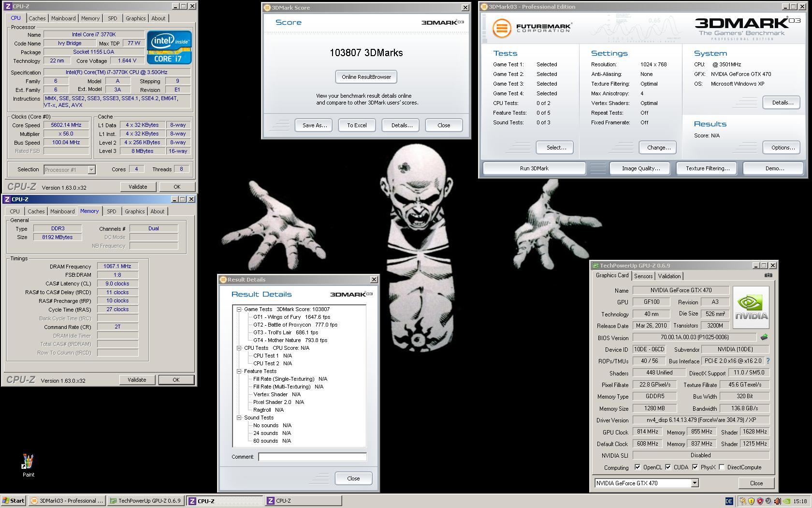
Task: Toggle the CUDA checkbox in GPU-Z
Action: 668,467
